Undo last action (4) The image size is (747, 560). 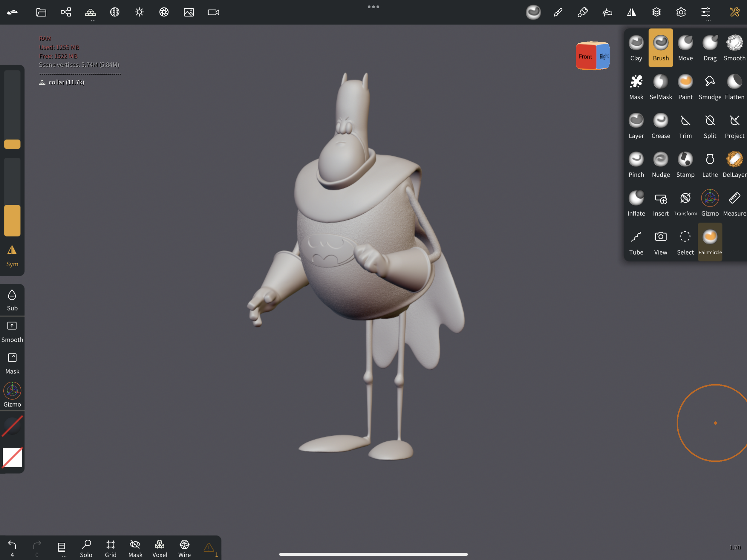pyautogui.click(x=12, y=549)
